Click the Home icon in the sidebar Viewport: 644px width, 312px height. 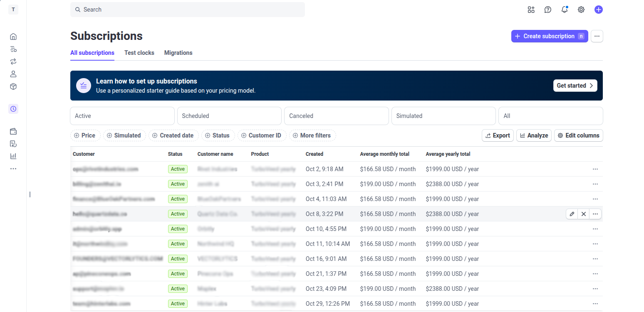13,37
